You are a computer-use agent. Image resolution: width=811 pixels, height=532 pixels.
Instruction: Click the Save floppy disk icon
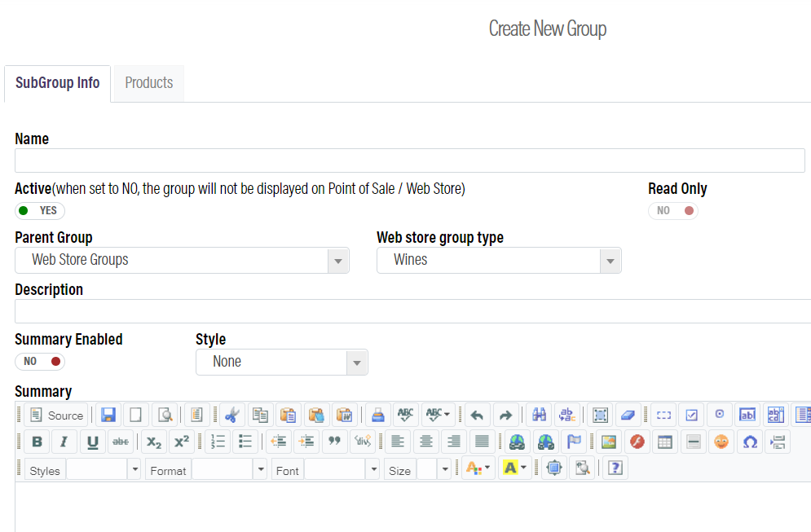(108, 415)
